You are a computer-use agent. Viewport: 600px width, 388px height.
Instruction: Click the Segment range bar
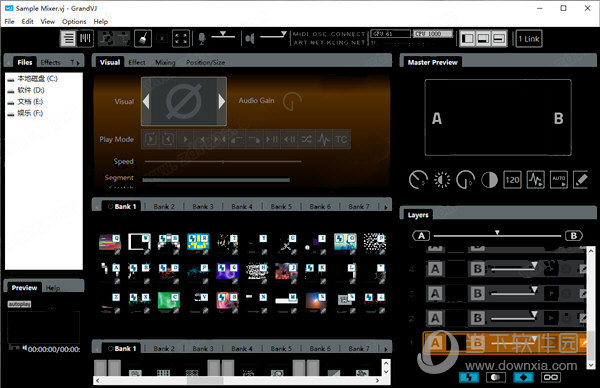tap(216, 179)
